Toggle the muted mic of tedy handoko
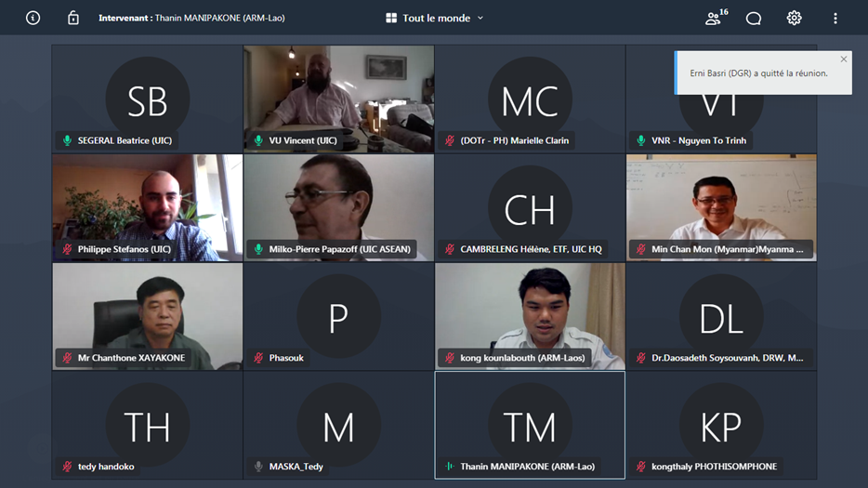 (67, 467)
